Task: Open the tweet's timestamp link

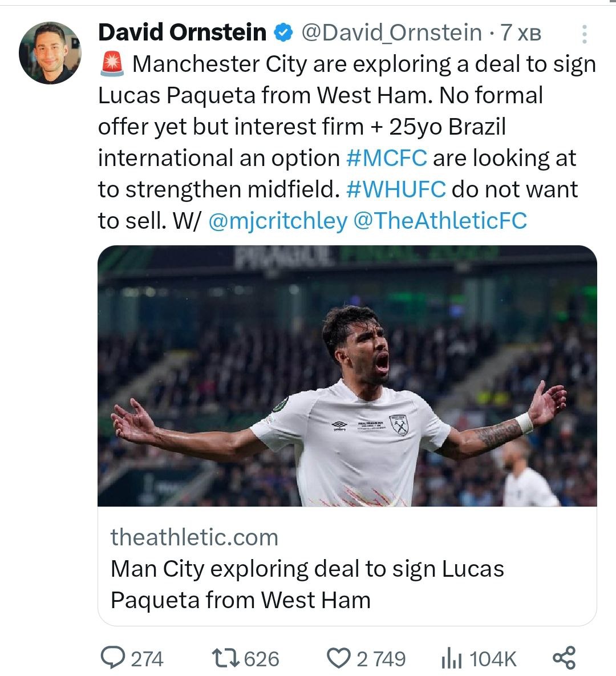Action: point(521,33)
